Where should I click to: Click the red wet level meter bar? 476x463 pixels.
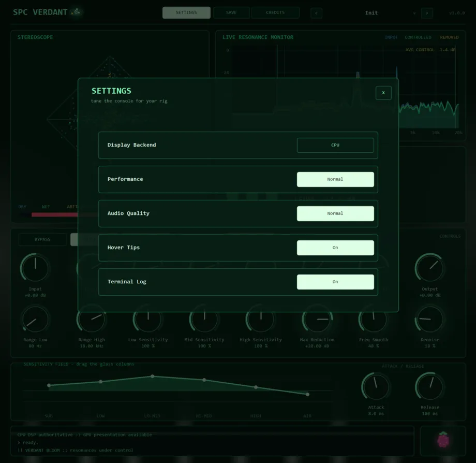point(55,215)
